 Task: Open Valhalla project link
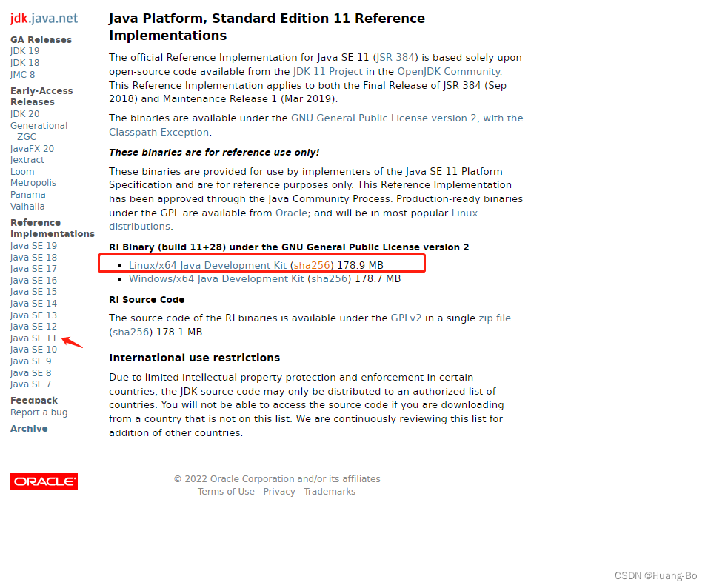tap(27, 207)
